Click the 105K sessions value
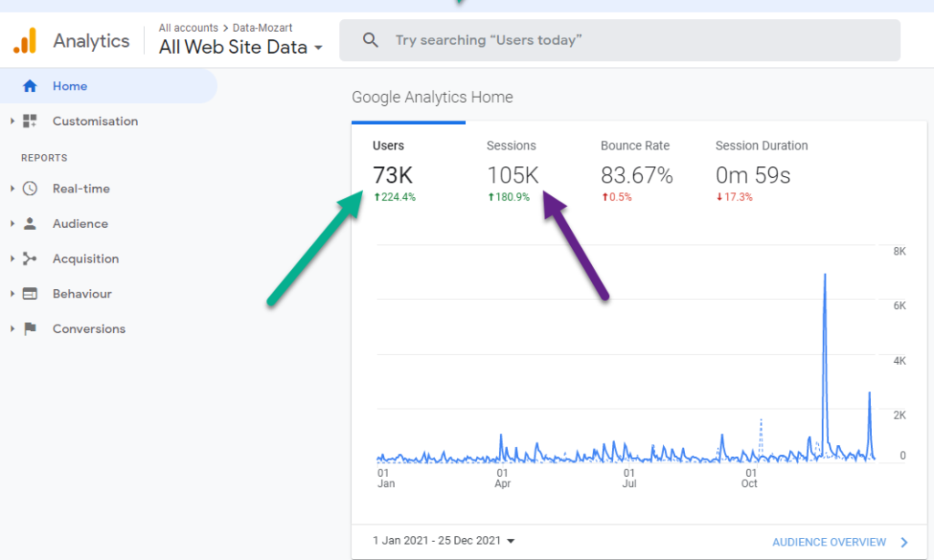 (x=513, y=175)
